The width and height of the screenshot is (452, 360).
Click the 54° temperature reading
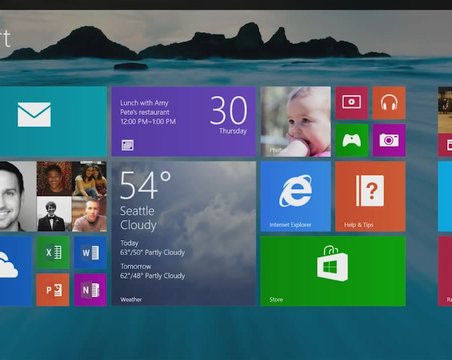coord(145,185)
